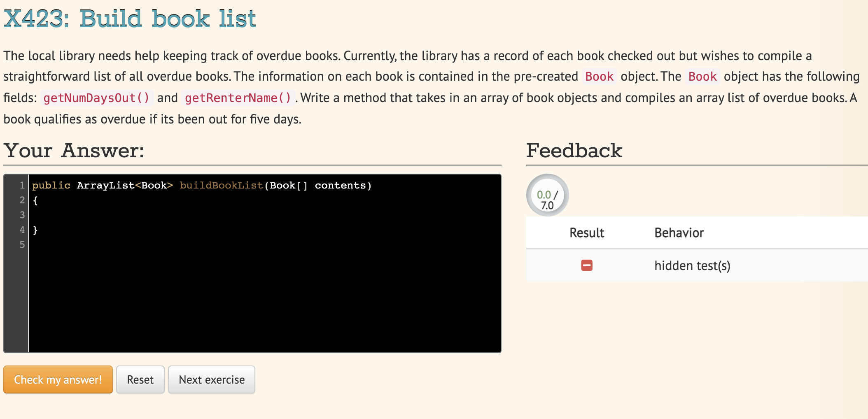Screen dimensions: 868x419
Task: Click the ArrayList<Book> return type in code
Action: click(x=124, y=185)
